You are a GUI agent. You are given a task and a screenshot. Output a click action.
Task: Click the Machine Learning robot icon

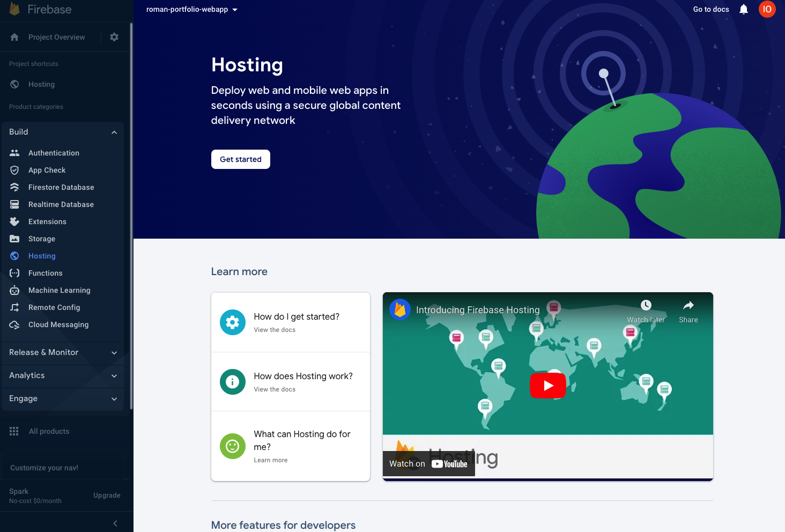(14, 290)
